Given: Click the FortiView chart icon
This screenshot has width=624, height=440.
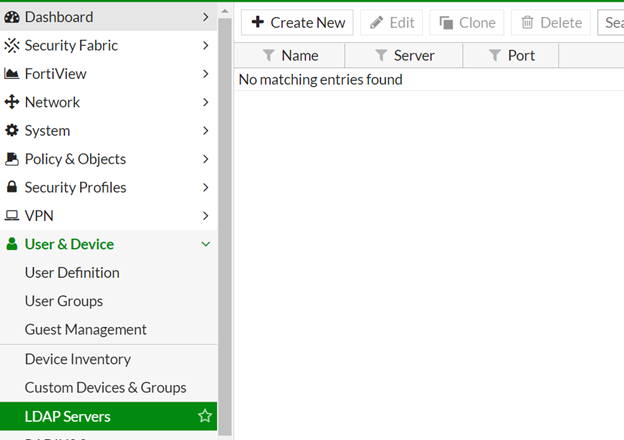Looking at the screenshot, I should [12, 74].
